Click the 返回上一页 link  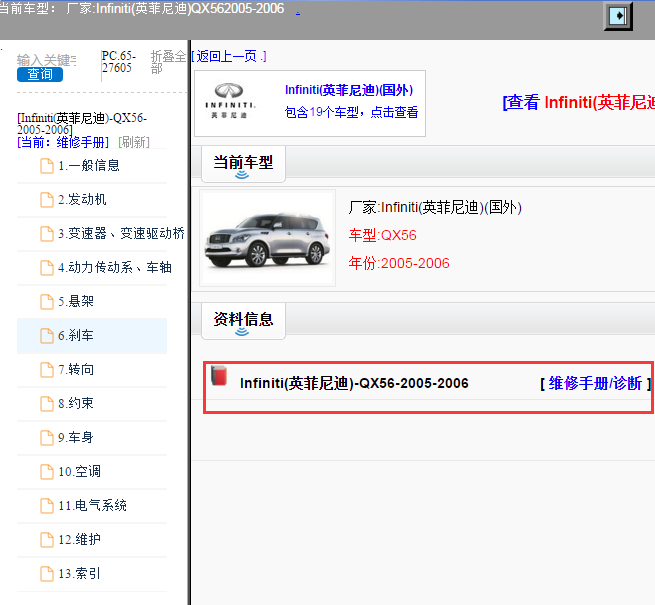[x=229, y=56]
